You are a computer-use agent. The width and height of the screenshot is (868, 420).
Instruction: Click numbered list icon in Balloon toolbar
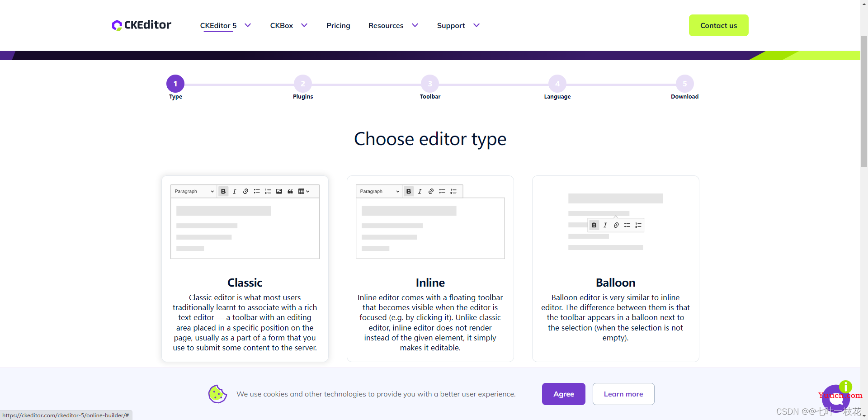pyautogui.click(x=638, y=225)
